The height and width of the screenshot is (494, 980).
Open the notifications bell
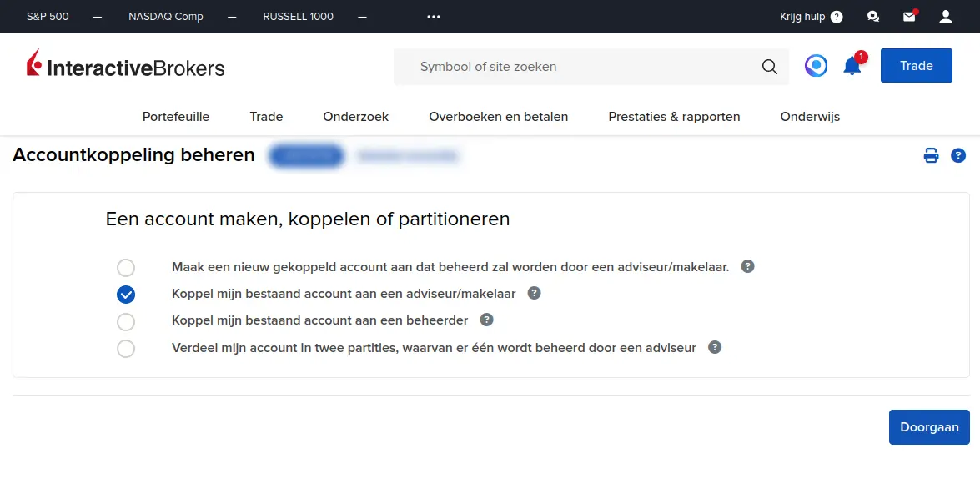click(852, 66)
